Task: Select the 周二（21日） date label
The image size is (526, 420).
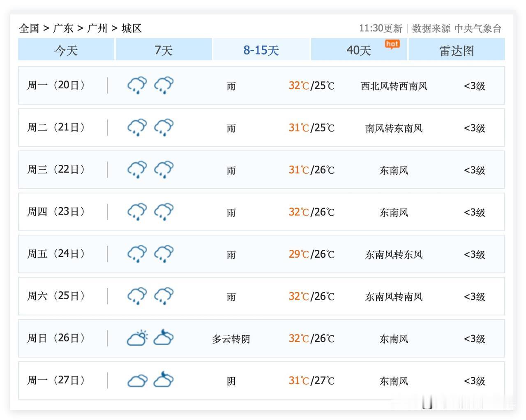Action: coord(56,127)
